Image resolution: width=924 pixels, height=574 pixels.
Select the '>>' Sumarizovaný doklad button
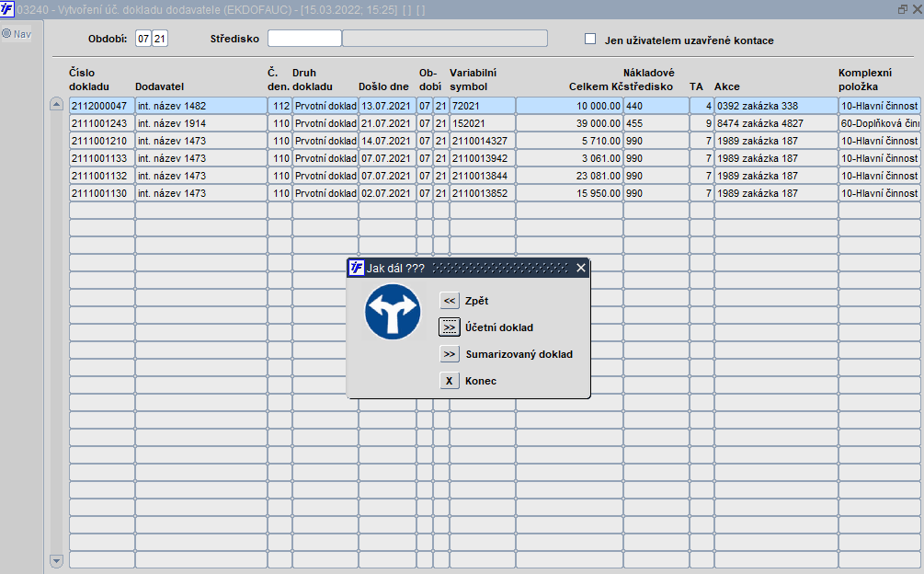[x=449, y=354]
